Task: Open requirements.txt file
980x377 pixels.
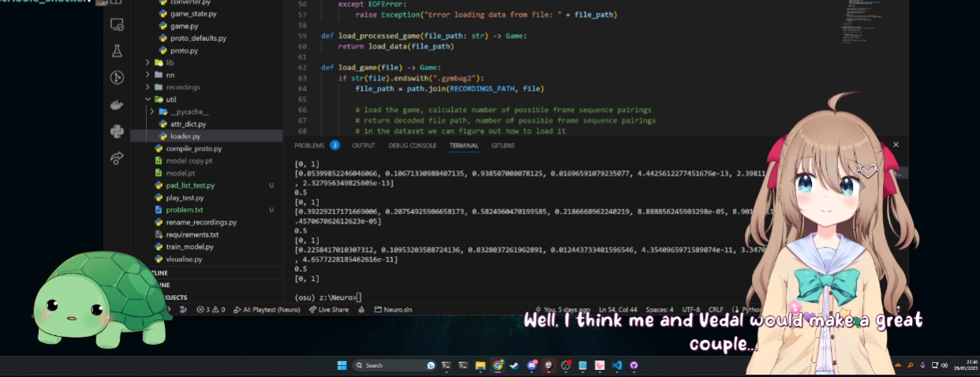Action: pos(192,234)
